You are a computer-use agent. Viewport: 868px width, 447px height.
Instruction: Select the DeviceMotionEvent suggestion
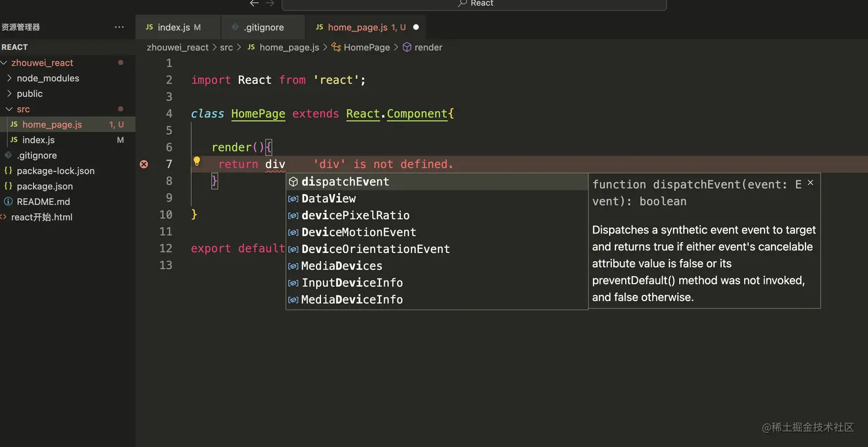[x=437, y=232]
